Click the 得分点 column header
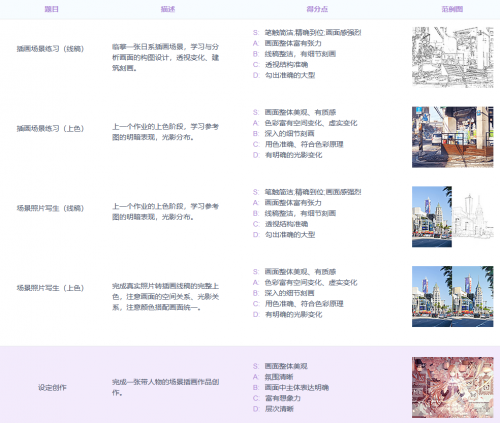Image resolution: width=500 pixels, height=423 pixels. (317, 9)
